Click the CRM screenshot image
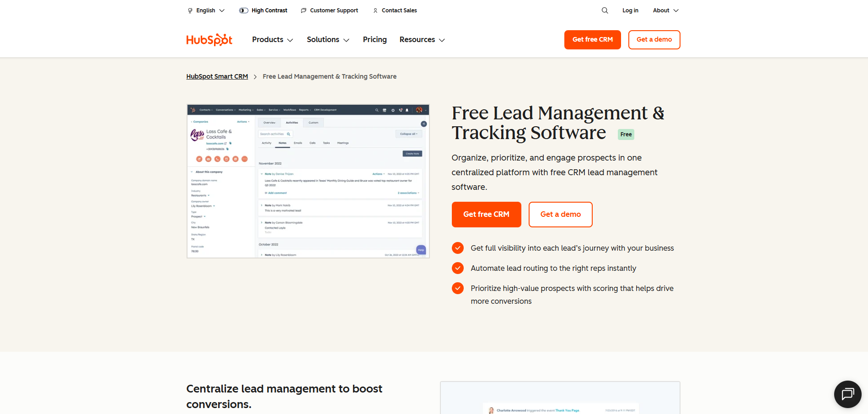 (308, 181)
